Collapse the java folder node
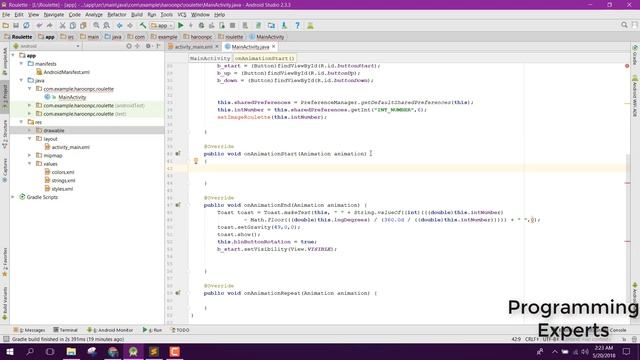Screen dimensions: 640x360 pos(22,80)
